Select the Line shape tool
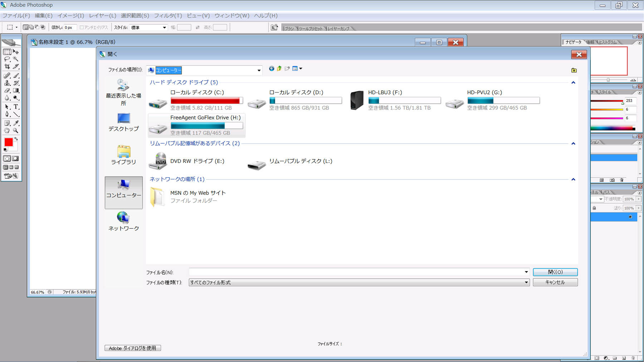The image size is (644, 362). pyautogui.click(x=16, y=114)
